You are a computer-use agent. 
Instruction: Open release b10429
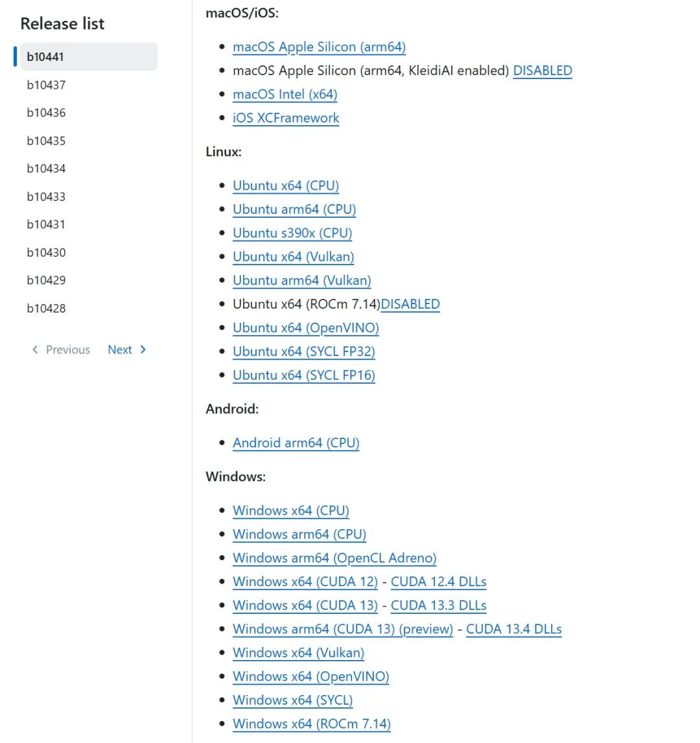[46, 281]
